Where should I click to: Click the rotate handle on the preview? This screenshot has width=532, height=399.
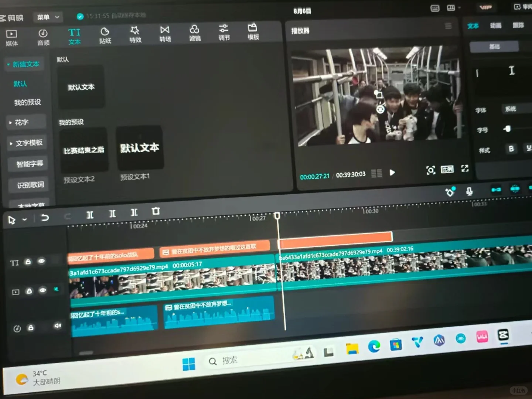coord(380,109)
